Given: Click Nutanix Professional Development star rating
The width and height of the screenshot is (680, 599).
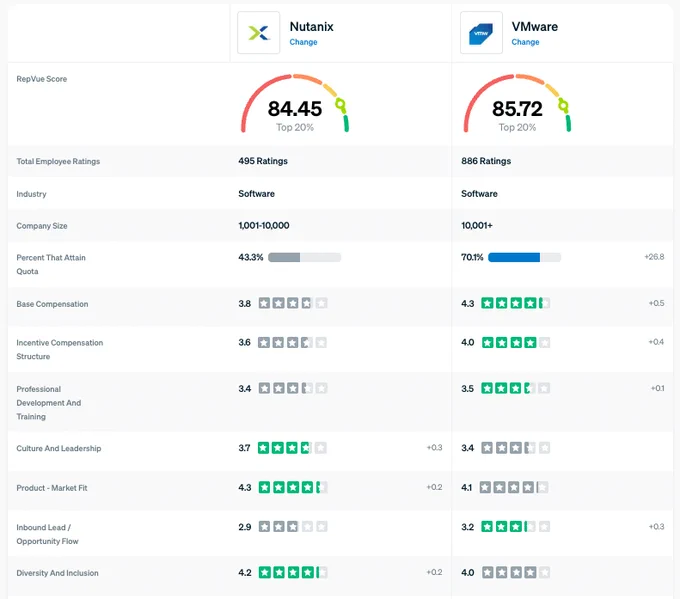Looking at the screenshot, I should [x=293, y=388].
